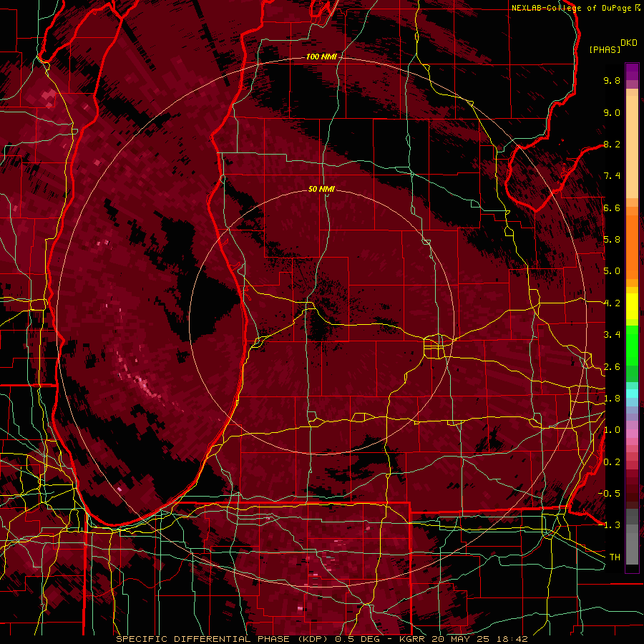The width and height of the screenshot is (644, 644).
Task: Pick the orange color bar segment
Action: 632,247
